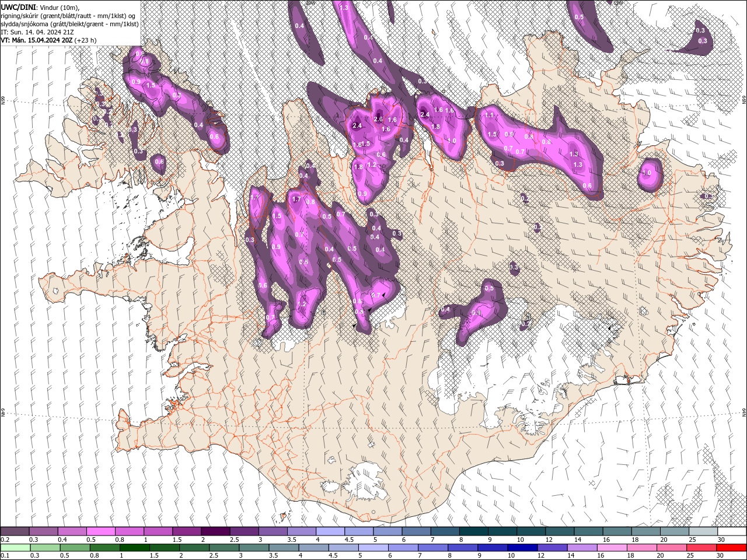The width and height of the screenshot is (747, 560).
Task: Click the bright red 30 rain-scale swatch
Action: (x=732, y=548)
